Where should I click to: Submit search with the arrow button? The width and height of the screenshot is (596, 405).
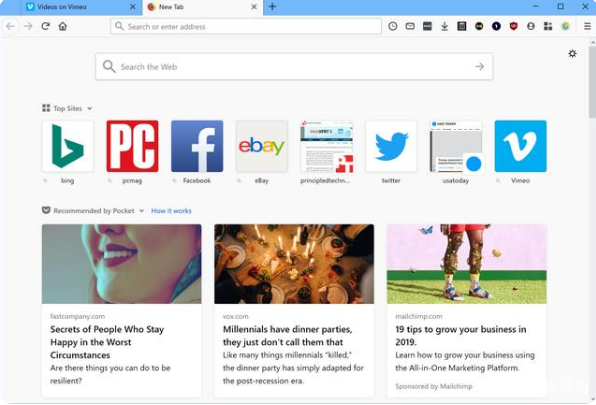(x=480, y=66)
